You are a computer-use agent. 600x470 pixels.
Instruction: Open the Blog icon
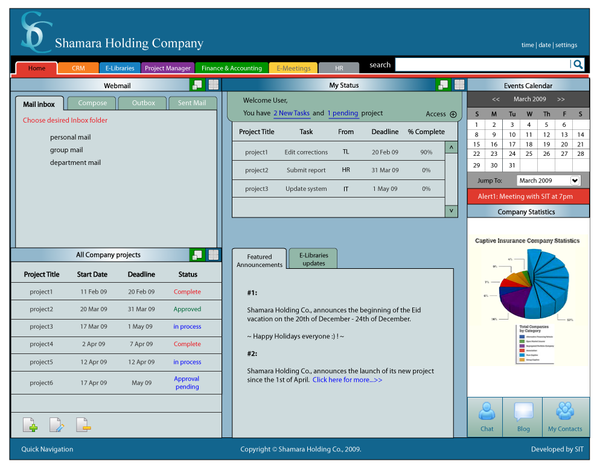click(523, 415)
